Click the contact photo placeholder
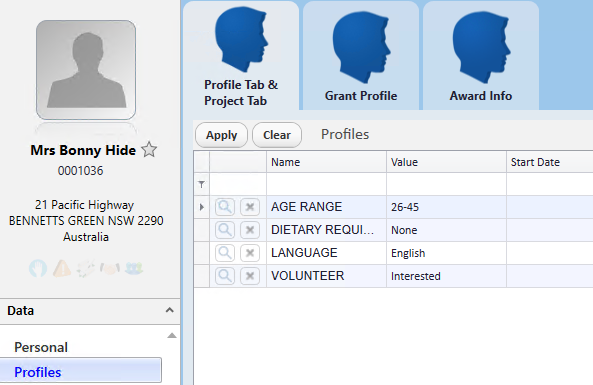This screenshot has height=385, width=593. (86, 70)
